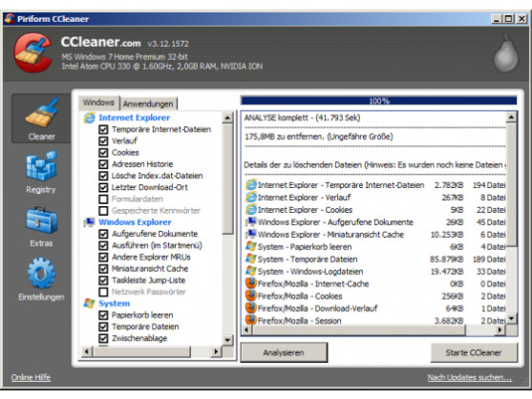Click the System category icon

[x=89, y=304]
